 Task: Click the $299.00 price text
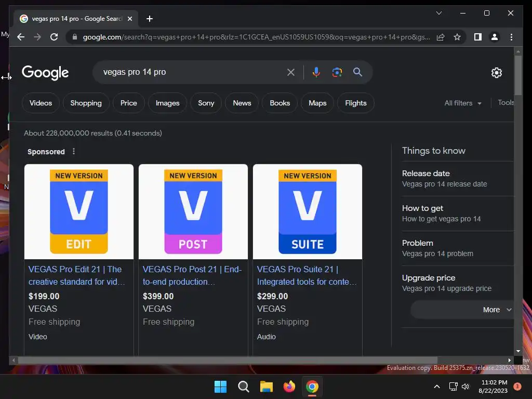point(272,296)
